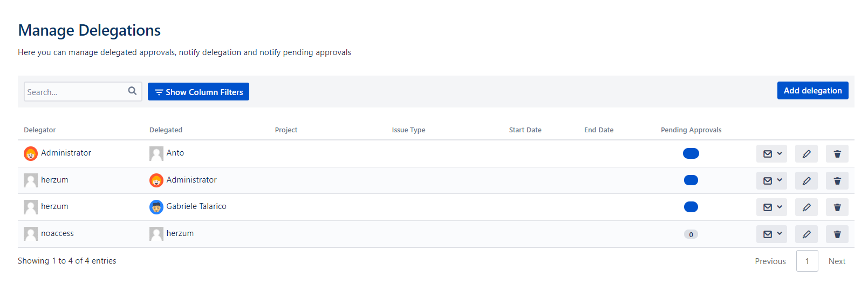Click pencil icon in noaccess row
Viewport: 868px width, 283px height.
[806, 234]
